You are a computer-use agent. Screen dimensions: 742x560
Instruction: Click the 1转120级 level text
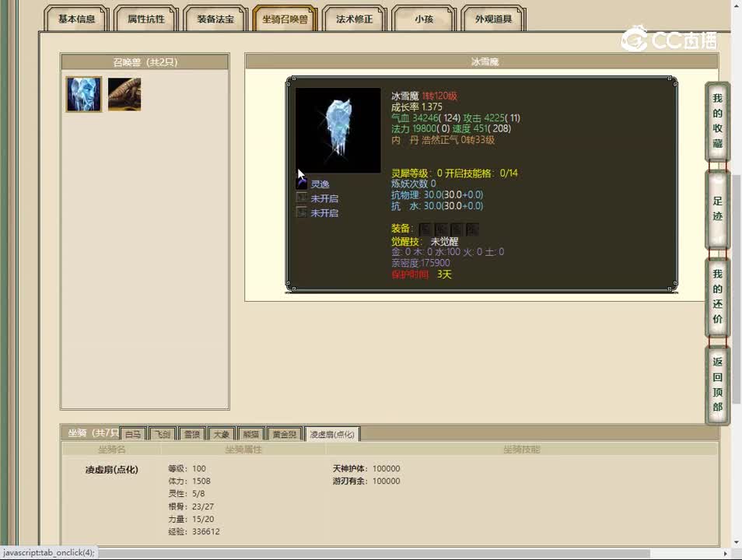click(x=439, y=96)
